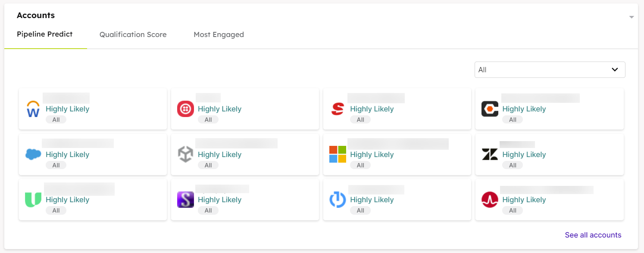Switch to the Qualification Score tab
This screenshot has width=644, height=253.
pyautogui.click(x=133, y=34)
